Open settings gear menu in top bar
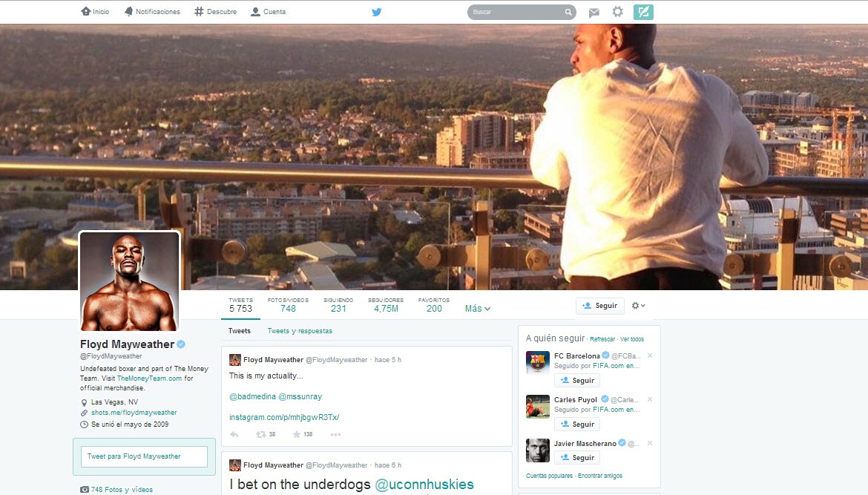 [617, 12]
